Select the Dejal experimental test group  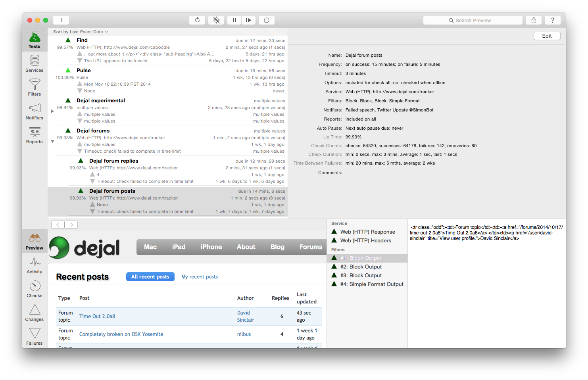pyautogui.click(x=167, y=111)
